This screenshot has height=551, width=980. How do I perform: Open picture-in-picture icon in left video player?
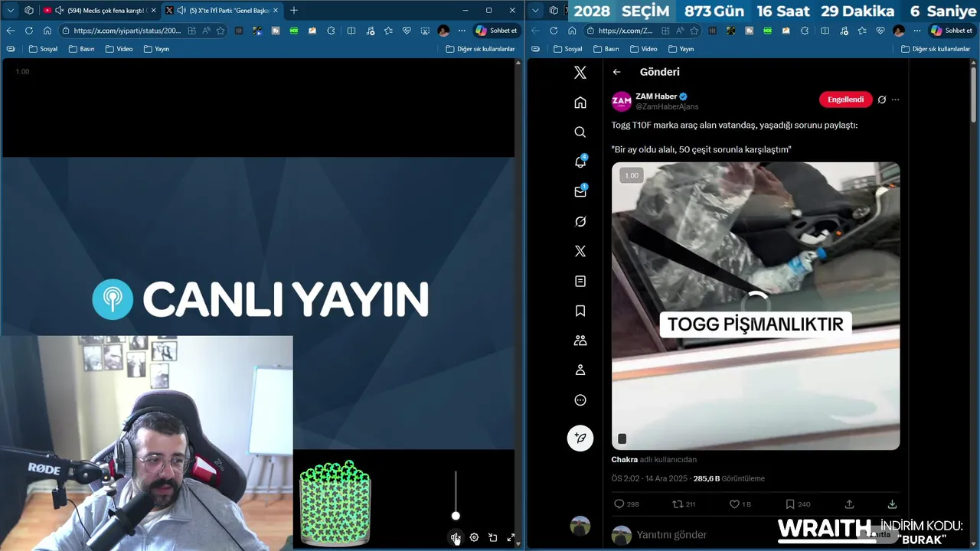tap(492, 538)
